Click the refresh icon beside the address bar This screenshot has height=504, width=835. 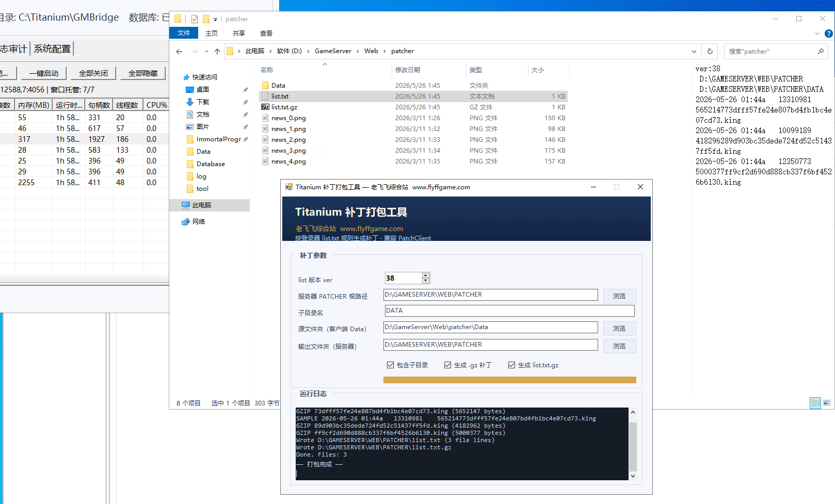tap(710, 51)
